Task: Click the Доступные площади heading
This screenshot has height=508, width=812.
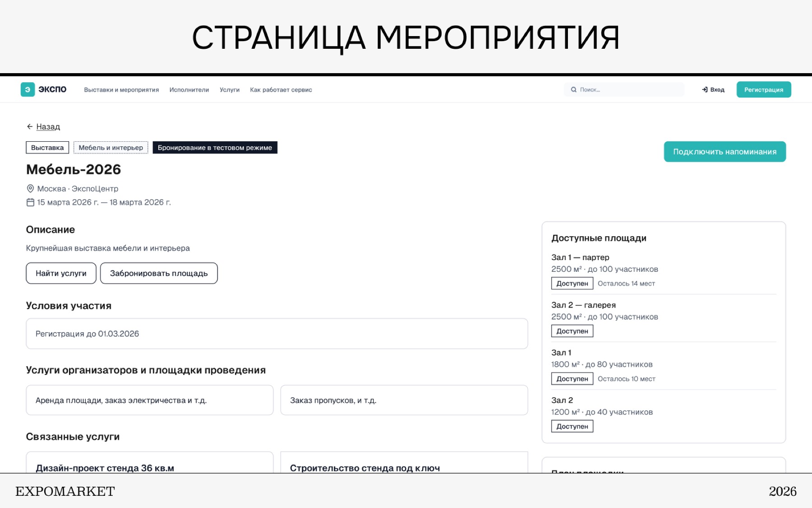Action: point(599,238)
